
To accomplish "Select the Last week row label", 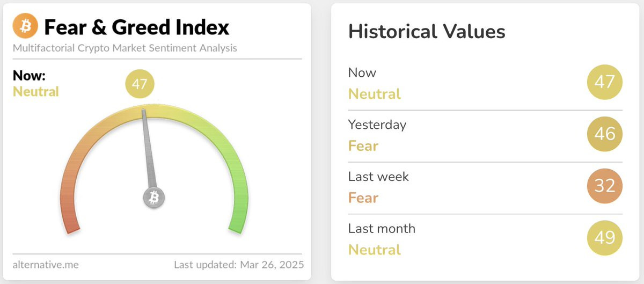I will (378, 176).
